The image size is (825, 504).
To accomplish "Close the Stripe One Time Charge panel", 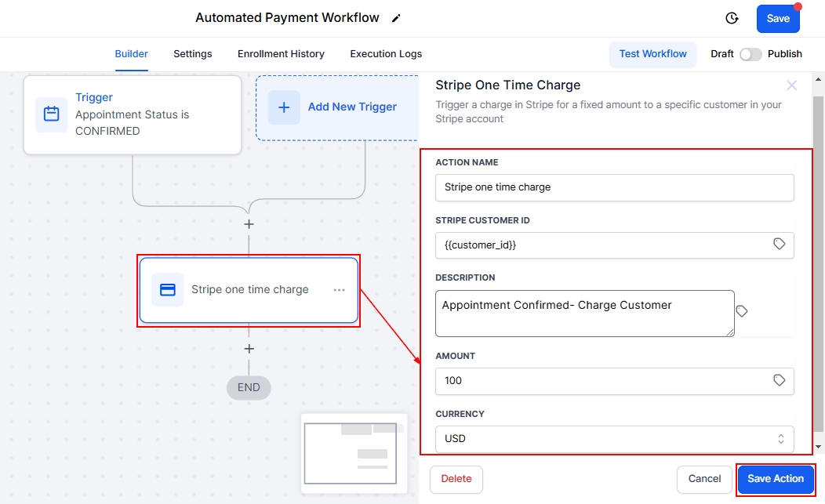I will (x=791, y=85).
